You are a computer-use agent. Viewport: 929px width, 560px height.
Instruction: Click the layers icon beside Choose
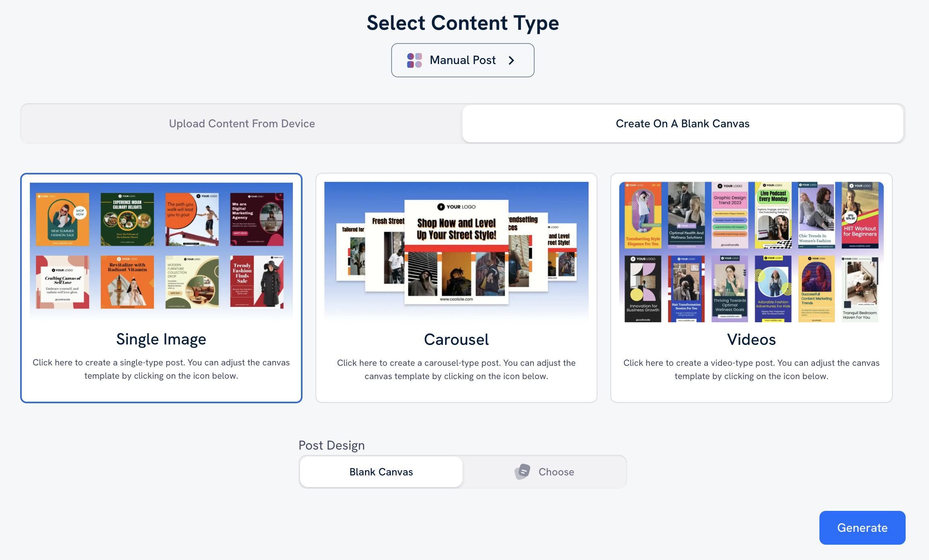coord(523,471)
